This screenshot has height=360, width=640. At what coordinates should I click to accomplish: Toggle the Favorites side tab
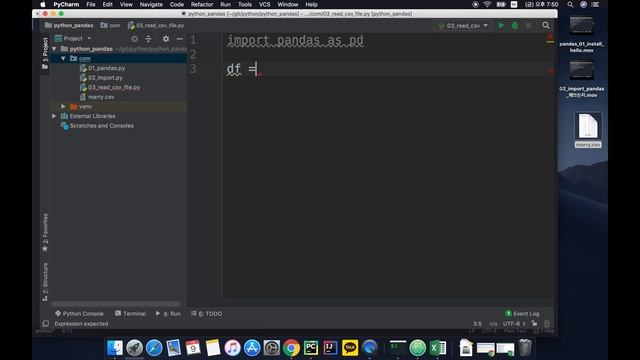click(45, 232)
